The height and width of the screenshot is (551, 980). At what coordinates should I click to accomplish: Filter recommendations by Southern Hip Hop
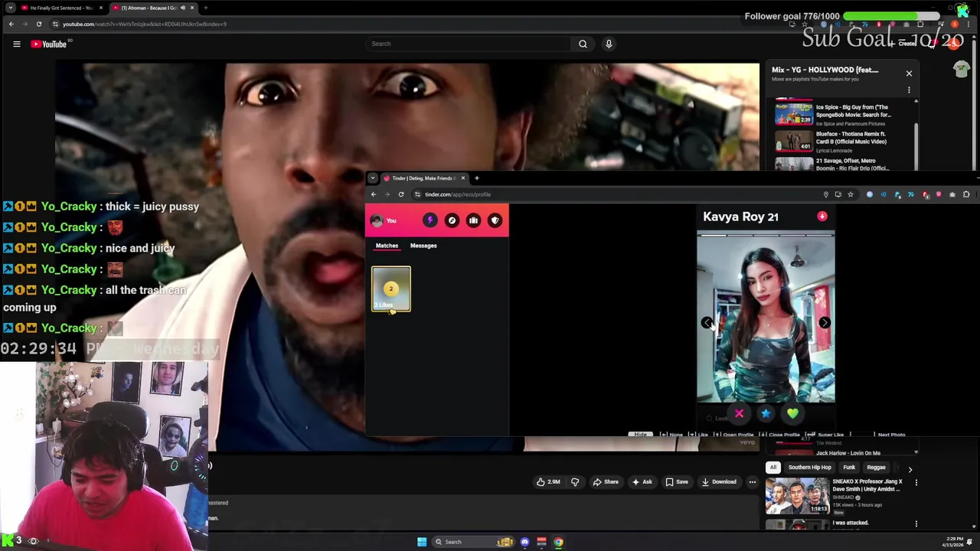coord(809,468)
